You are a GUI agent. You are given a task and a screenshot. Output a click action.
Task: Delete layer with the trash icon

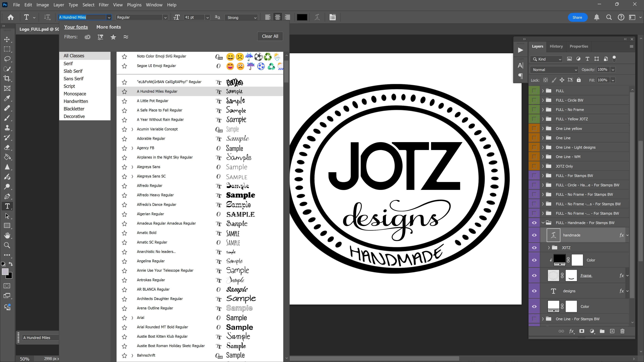pos(623,331)
